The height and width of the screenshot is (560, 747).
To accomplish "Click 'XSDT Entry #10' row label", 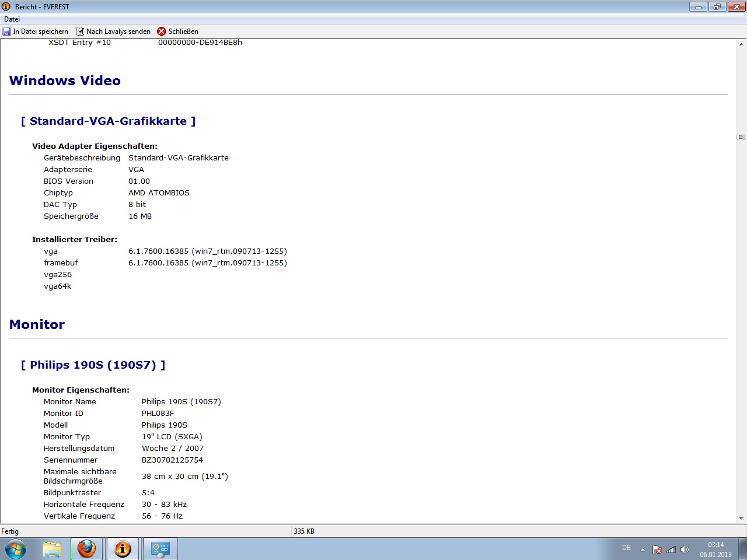I will tap(79, 43).
